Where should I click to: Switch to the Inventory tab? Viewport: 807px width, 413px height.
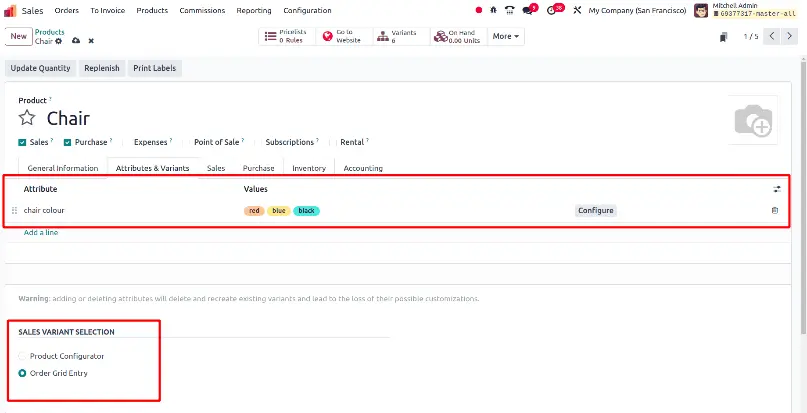click(x=309, y=168)
